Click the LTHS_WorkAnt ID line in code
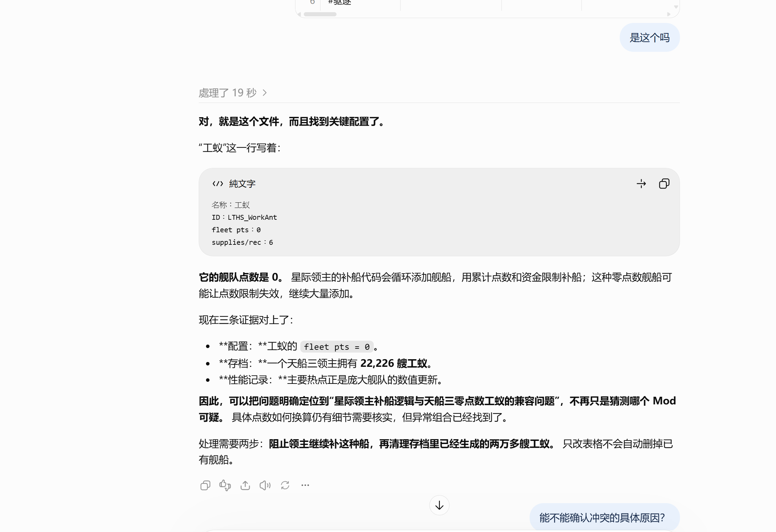This screenshot has height=532, width=776. pyautogui.click(x=244, y=217)
